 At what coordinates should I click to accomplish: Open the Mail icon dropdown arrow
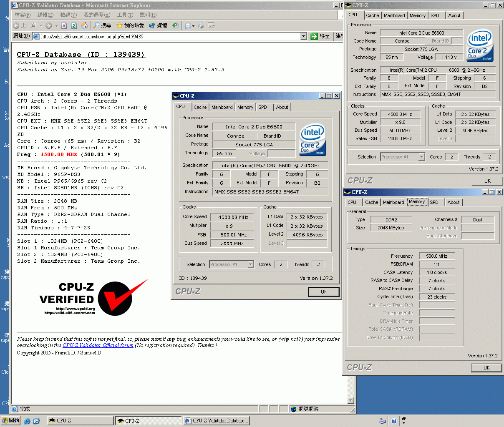click(194, 26)
